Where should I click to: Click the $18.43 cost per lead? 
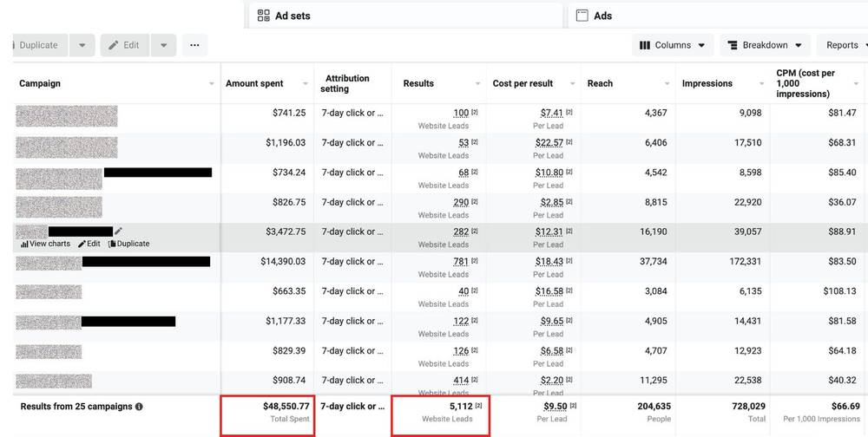coord(549,262)
